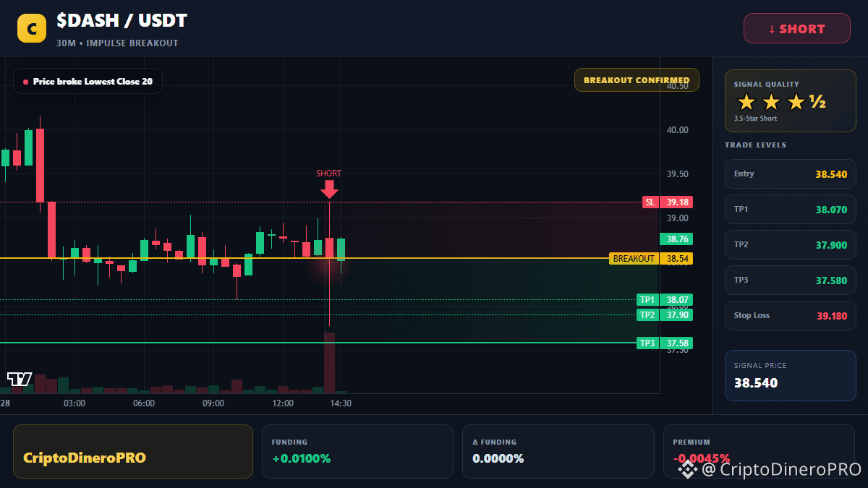Click the Premium -0.0045% card
868x488 pixels.
pos(759,451)
